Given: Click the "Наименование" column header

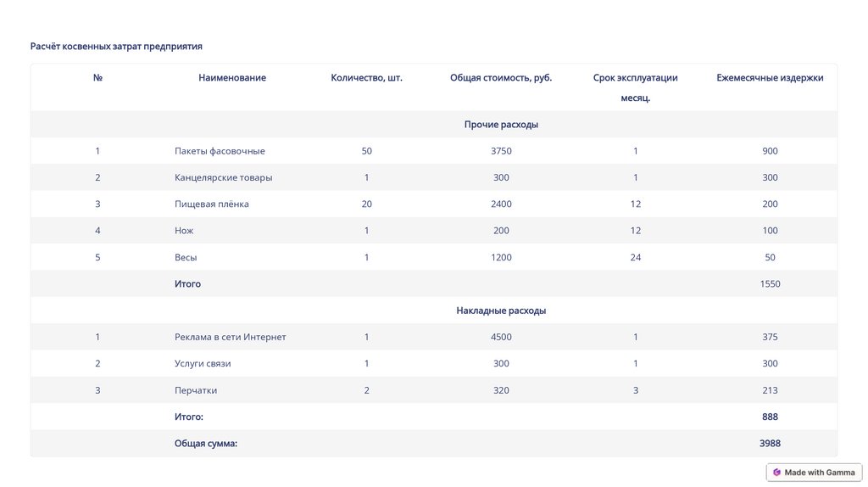Looking at the screenshot, I should pos(232,78).
